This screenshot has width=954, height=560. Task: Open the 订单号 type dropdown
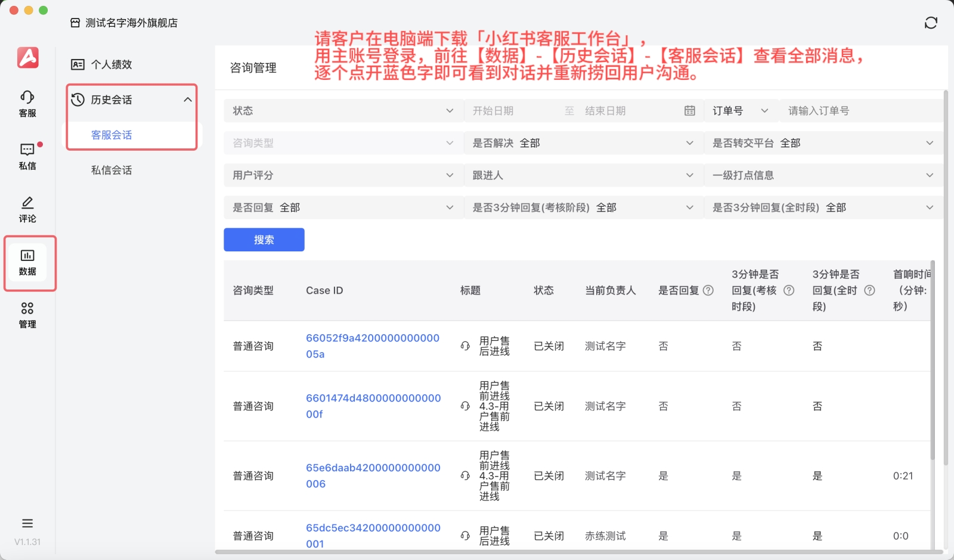[x=741, y=111]
